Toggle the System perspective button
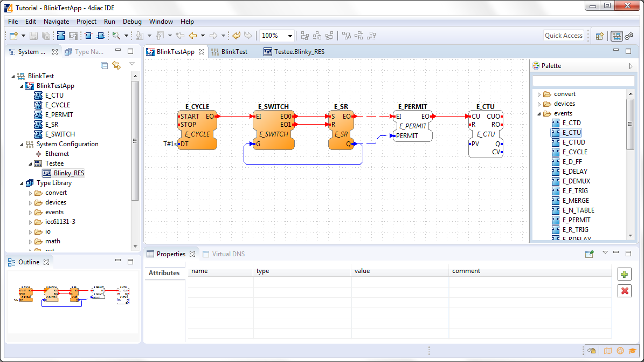 pos(616,36)
